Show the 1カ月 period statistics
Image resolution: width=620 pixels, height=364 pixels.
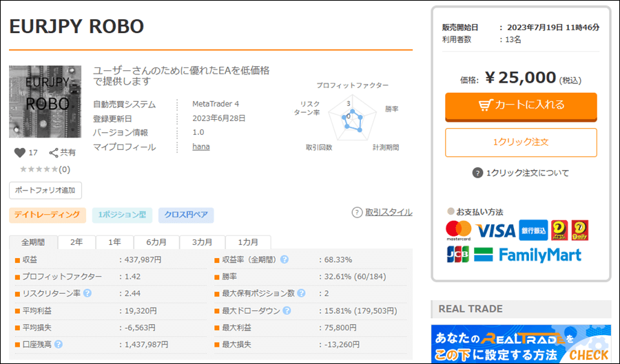[x=248, y=242]
